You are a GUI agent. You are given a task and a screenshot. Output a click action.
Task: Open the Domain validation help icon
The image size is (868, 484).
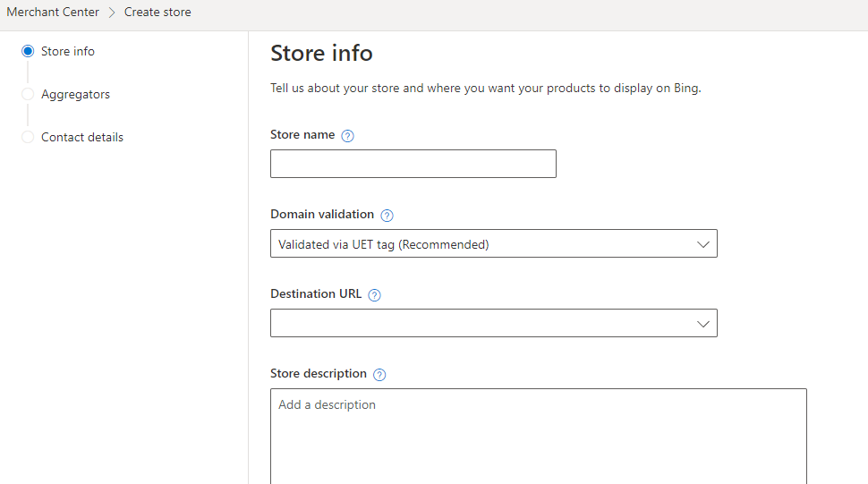coord(387,216)
